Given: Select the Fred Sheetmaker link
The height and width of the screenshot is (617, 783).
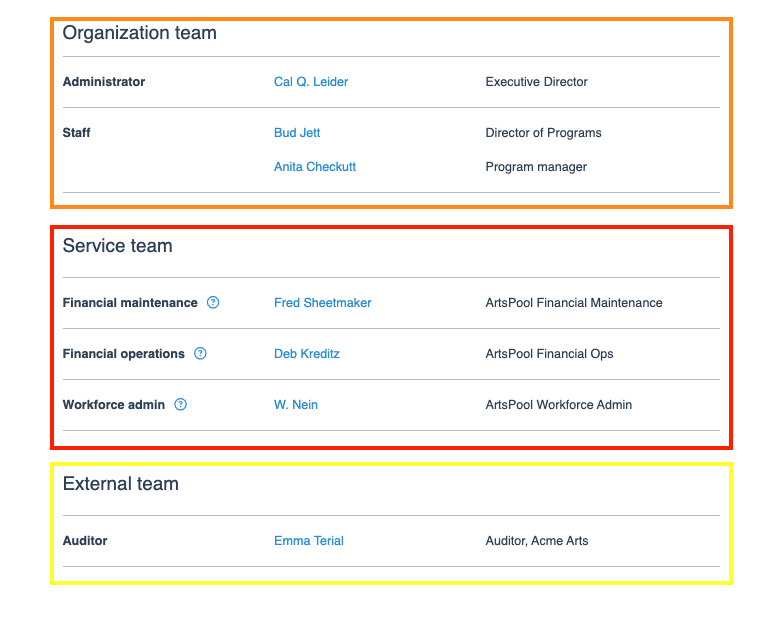Looking at the screenshot, I should (322, 303).
